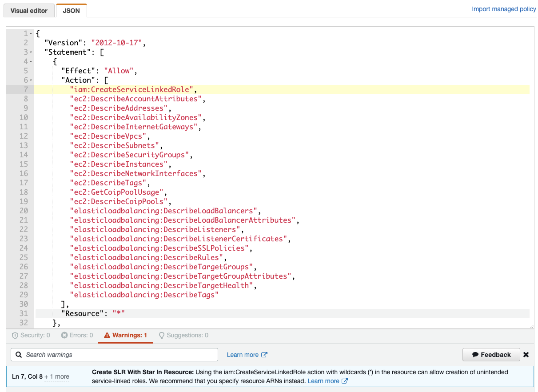This screenshot has height=392, width=538.
Task: Click "elasticloadbalancing:DescribeTags" on line 29
Action: pos(144,295)
